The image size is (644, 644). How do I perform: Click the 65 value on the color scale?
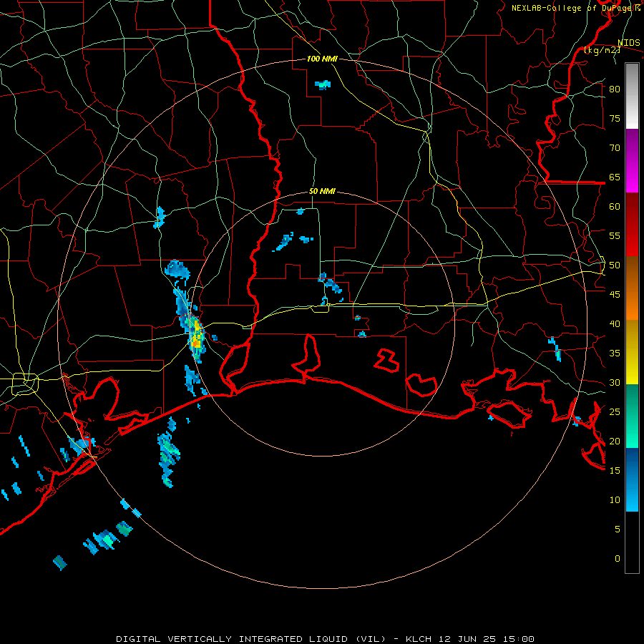point(615,177)
